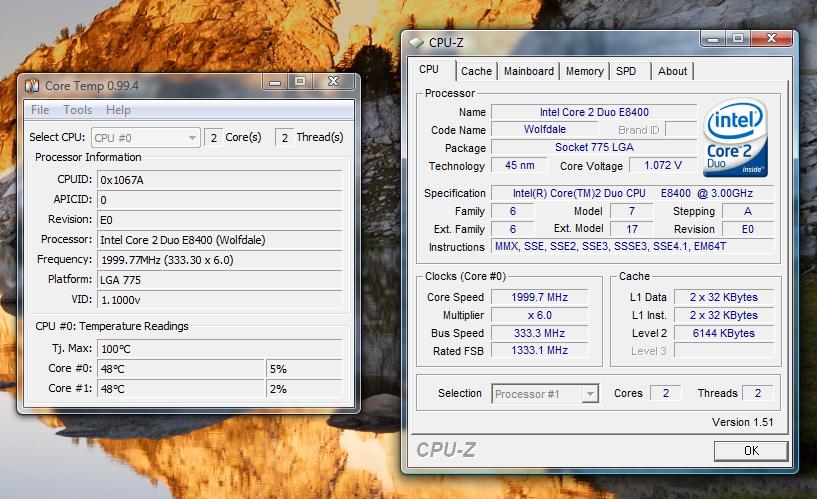Switch to the Cache tab in CPU-Z
Screen dimensions: 817x499
point(476,71)
